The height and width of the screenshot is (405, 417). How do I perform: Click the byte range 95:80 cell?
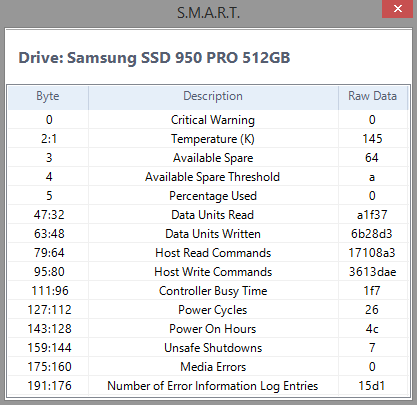click(x=49, y=272)
